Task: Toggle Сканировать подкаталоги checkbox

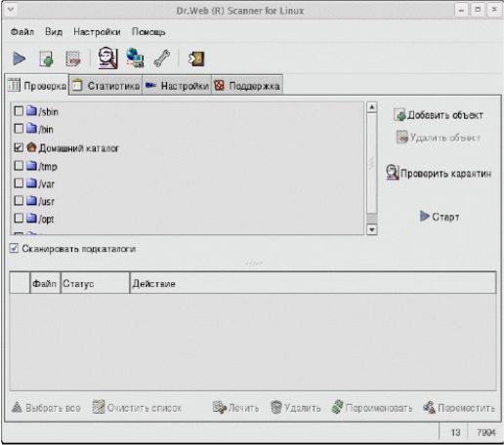Action: [x=14, y=248]
